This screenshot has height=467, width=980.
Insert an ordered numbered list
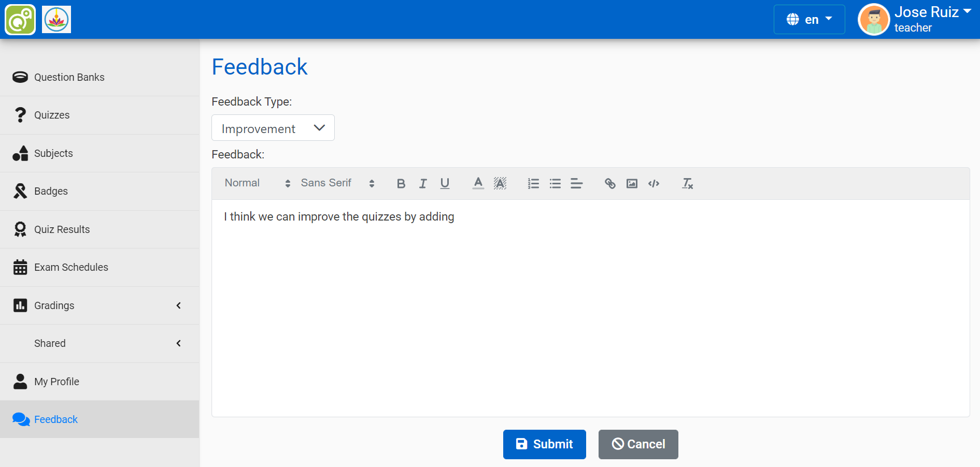(533, 183)
